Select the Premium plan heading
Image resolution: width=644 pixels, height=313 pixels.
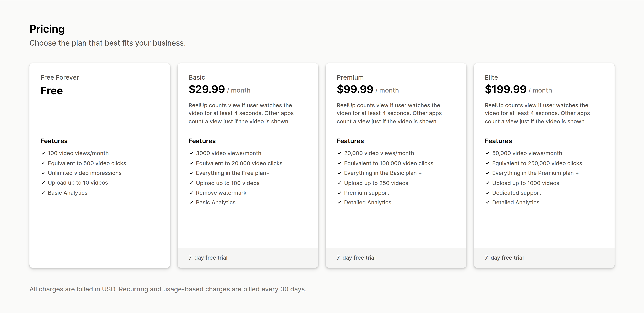(x=350, y=77)
